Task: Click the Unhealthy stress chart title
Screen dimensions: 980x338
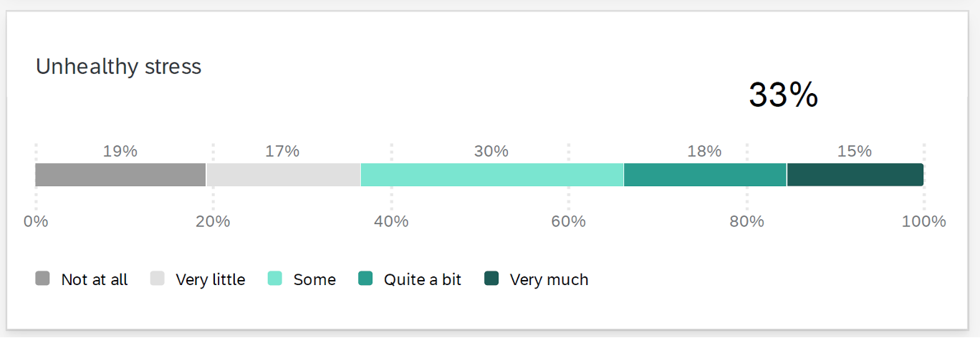Action: tap(119, 67)
